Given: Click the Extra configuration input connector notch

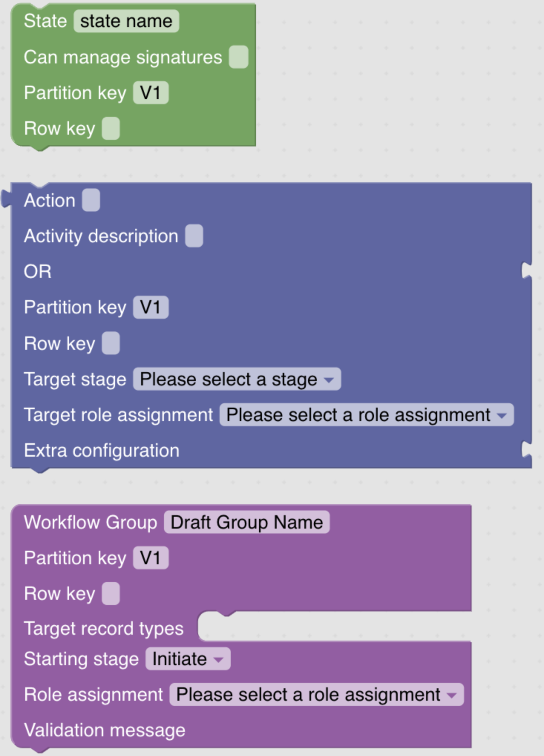Looking at the screenshot, I should pyautogui.click(x=526, y=450).
